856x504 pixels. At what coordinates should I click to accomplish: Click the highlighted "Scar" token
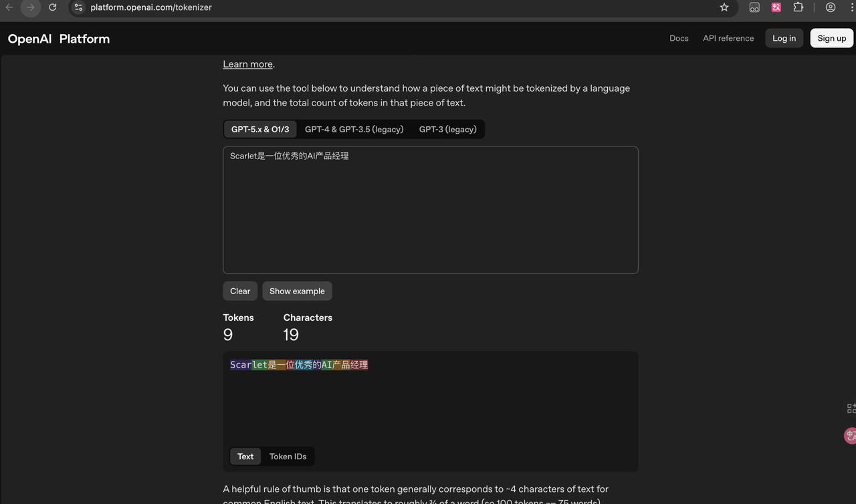(x=241, y=365)
